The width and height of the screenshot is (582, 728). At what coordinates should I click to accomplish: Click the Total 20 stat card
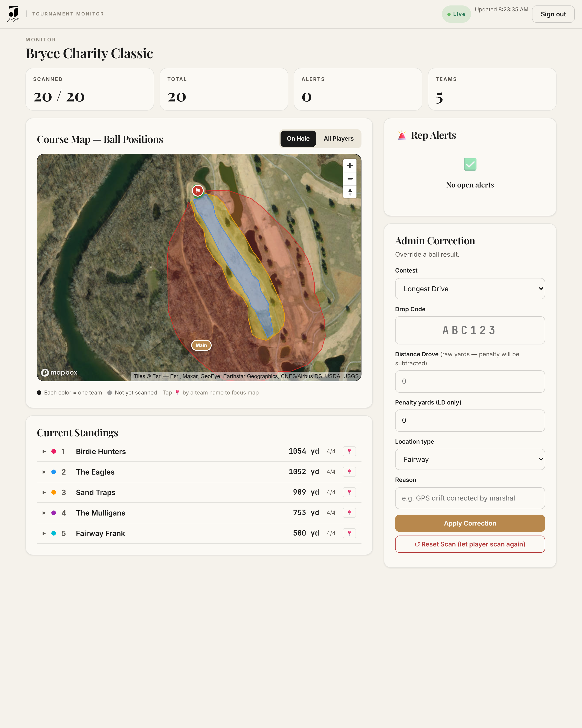point(224,89)
